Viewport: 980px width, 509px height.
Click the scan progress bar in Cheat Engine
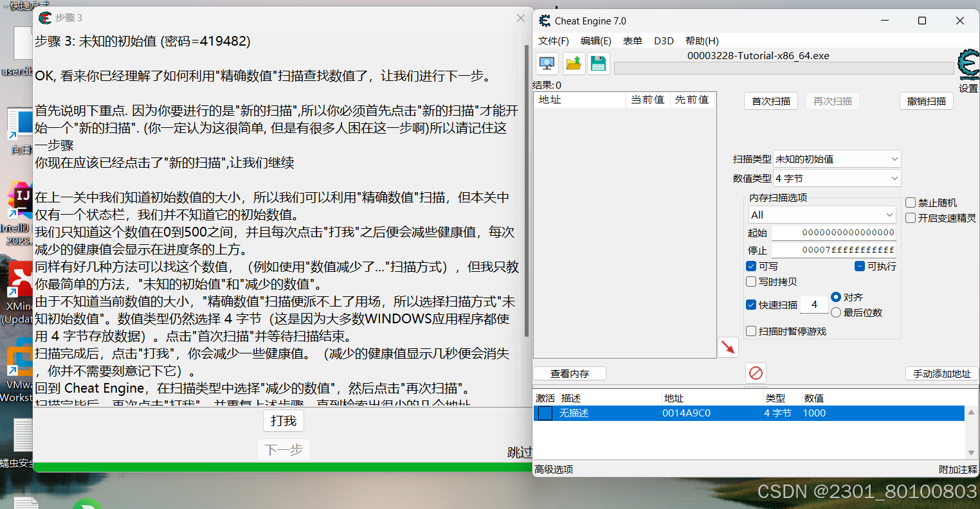pos(784,68)
